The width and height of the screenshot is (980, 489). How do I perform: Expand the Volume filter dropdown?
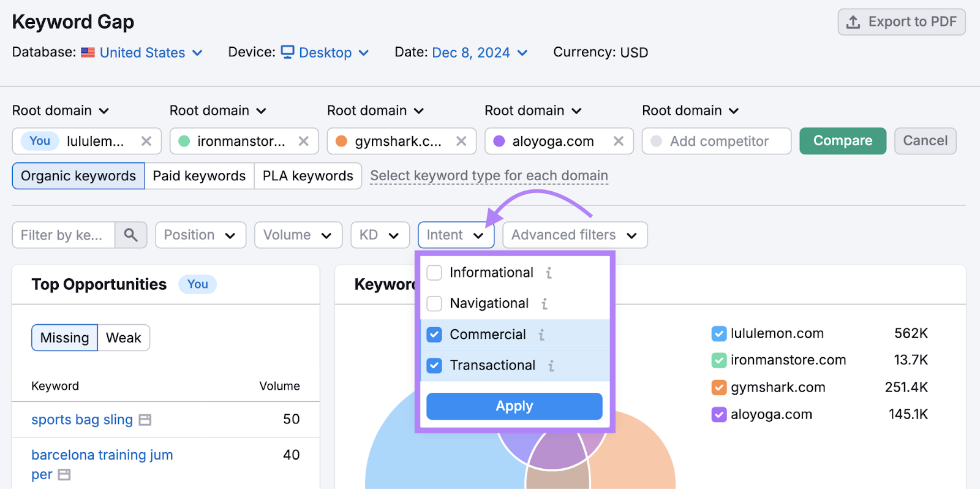pyautogui.click(x=298, y=235)
